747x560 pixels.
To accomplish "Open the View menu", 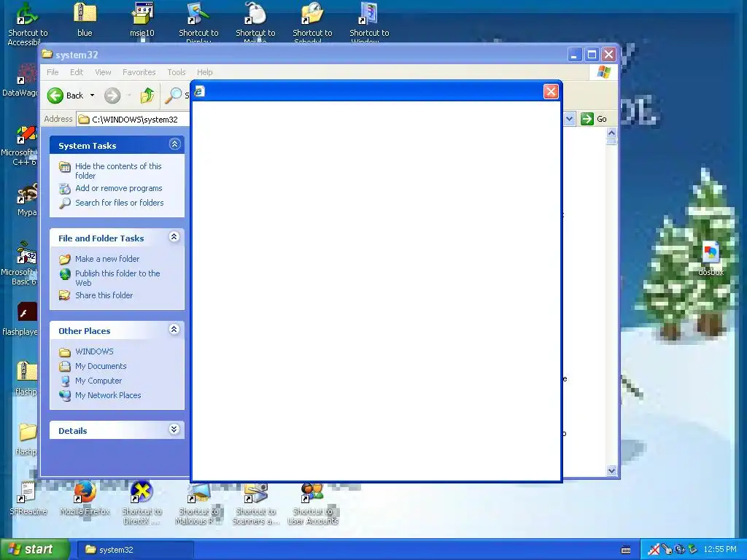I will [103, 72].
